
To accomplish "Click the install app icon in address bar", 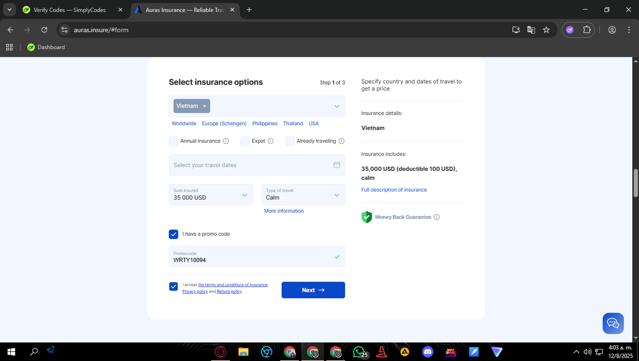I will point(516,30).
